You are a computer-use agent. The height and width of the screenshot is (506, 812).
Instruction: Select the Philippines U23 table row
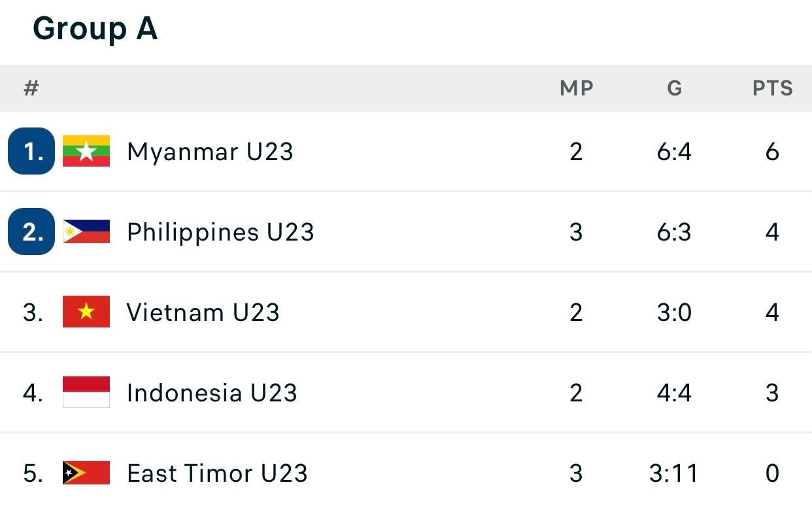[405, 232]
